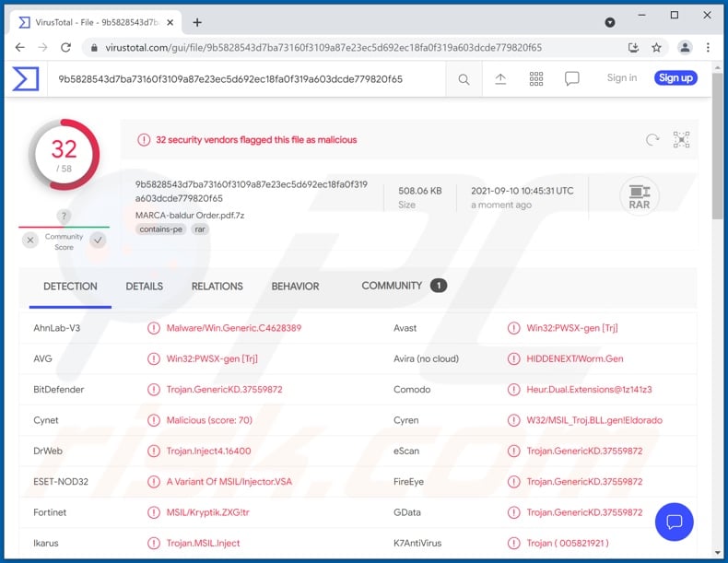This screenshot has width=728, height=563.
Task: Click the Sign in link
Action: (x=622, y=78)
